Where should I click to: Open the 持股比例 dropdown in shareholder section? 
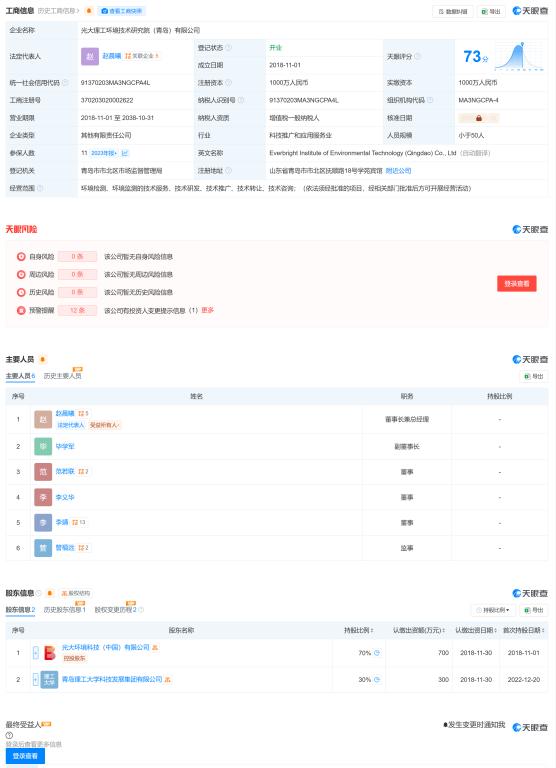pos(492,610)
